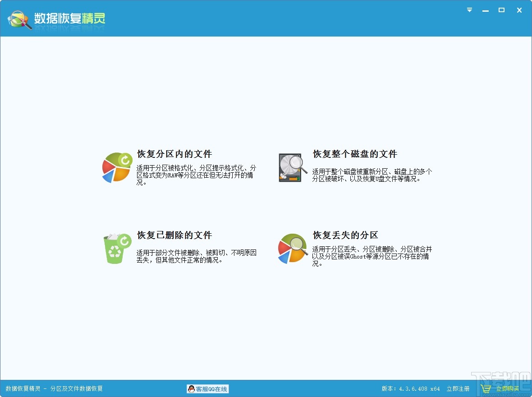The image size is (532, 397).
Task: Open the title bar dropdown arrow menu
Action: tap(469, 10)
